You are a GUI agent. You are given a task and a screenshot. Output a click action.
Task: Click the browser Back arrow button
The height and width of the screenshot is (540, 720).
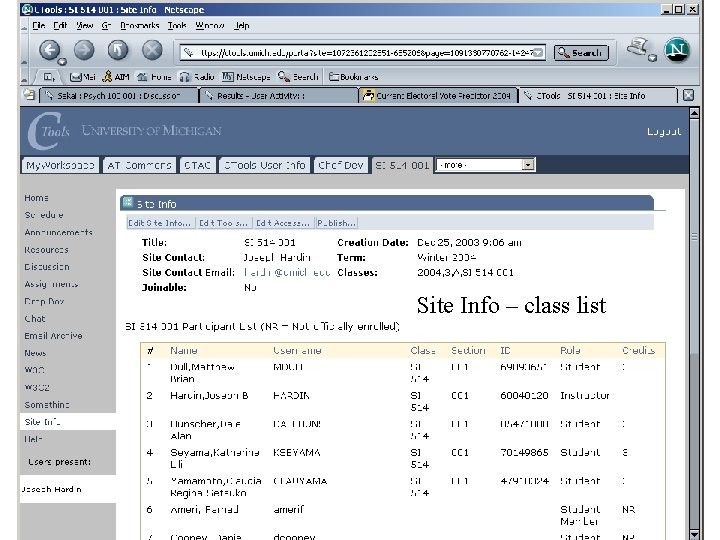(x=50, y=50)
